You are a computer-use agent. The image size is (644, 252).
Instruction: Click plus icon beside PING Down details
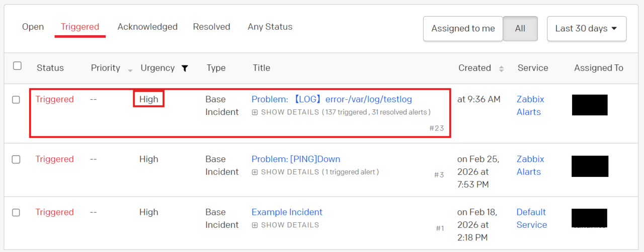(255, 172)
